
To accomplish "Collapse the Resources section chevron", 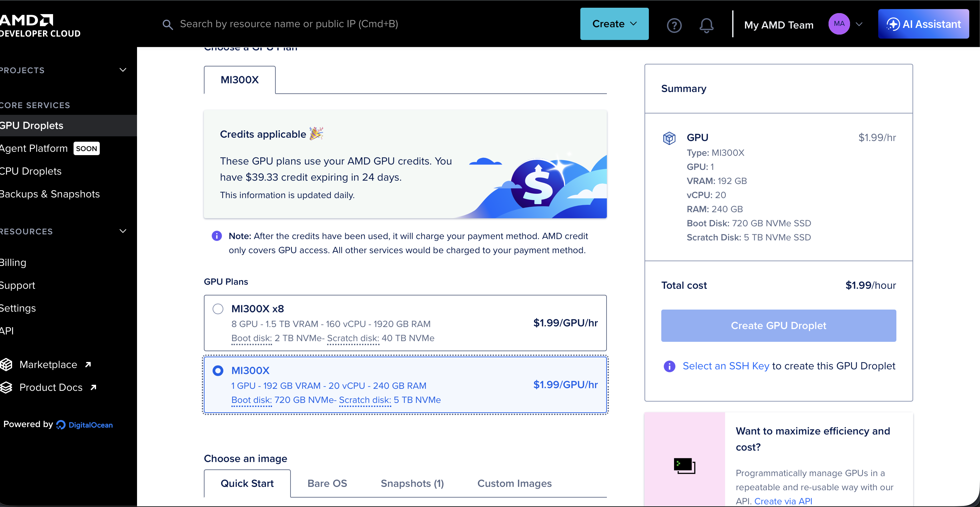I will (123, 231).
